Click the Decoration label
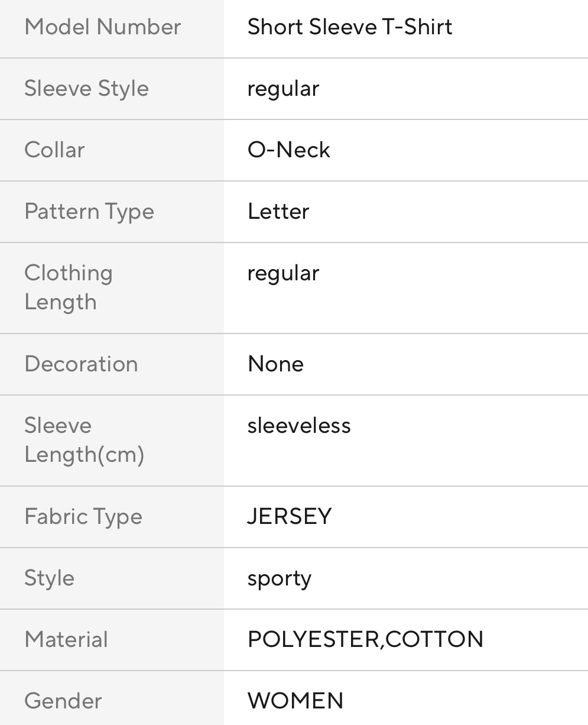Image resolution: width=588 pixels, height=725 pixels. 81,364
